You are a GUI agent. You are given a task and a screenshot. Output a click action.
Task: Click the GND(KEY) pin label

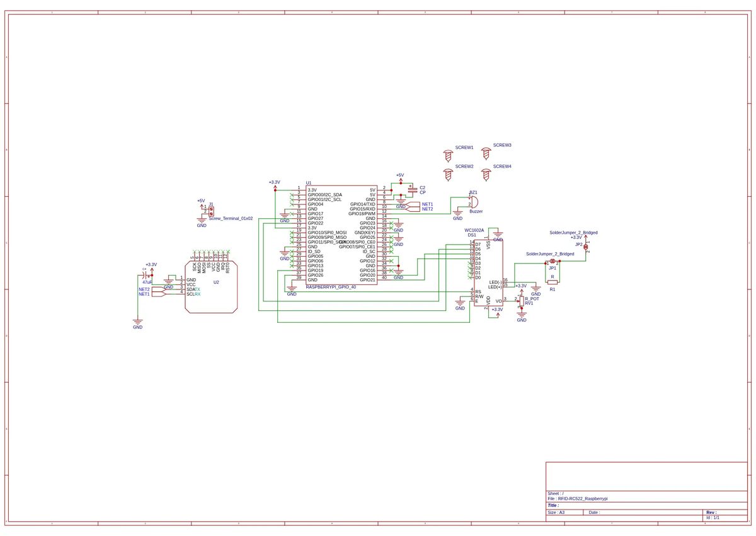(x=365, y=233)
